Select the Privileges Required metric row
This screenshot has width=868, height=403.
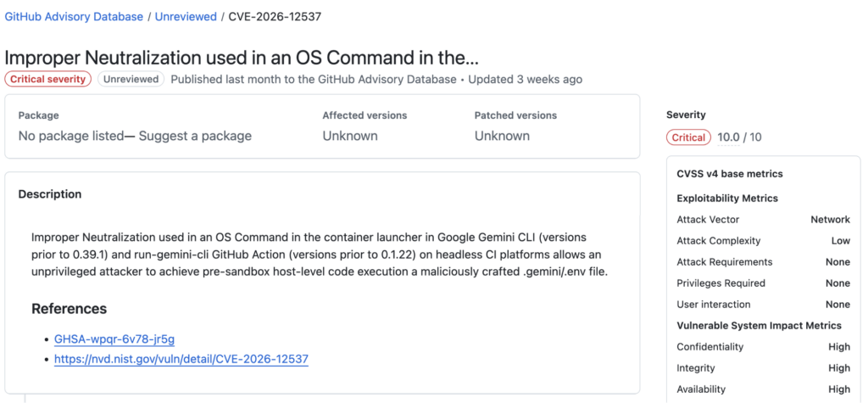tap(764, 283)
